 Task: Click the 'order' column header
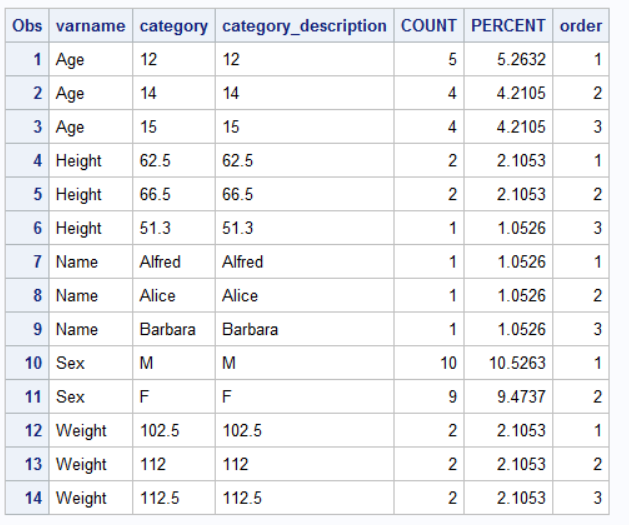(x=581, y=26)
